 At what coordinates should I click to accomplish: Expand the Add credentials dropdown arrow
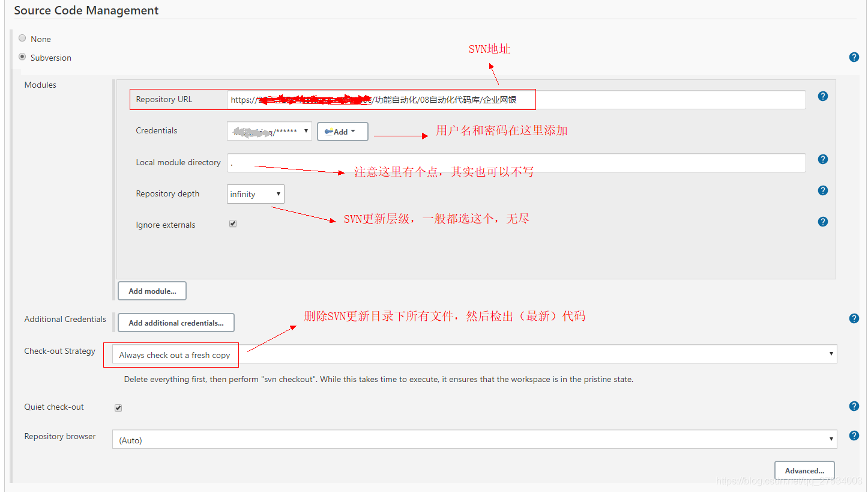(x=353, y=131)
